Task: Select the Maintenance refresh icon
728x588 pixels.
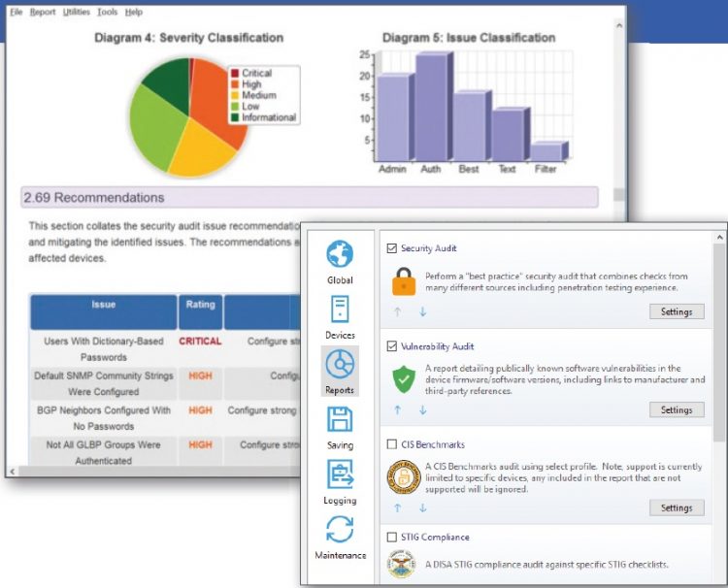Action: [x=340, y=530]
